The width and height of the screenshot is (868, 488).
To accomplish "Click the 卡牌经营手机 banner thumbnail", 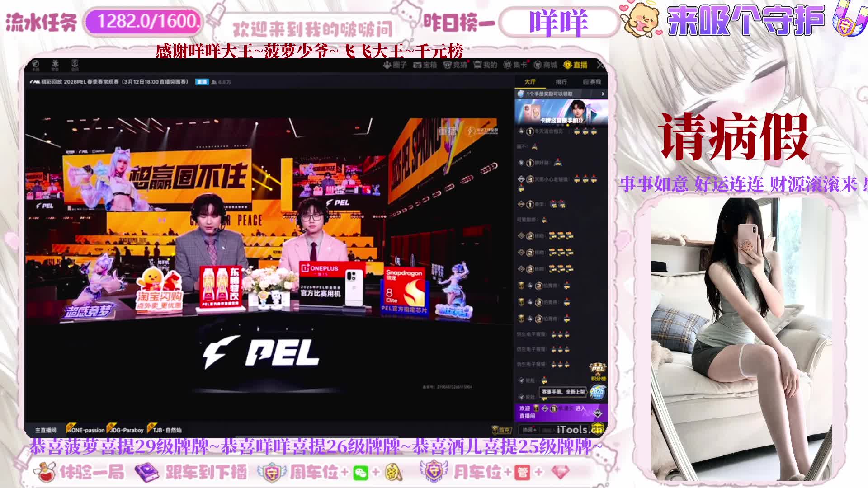I will click(561, 112).
